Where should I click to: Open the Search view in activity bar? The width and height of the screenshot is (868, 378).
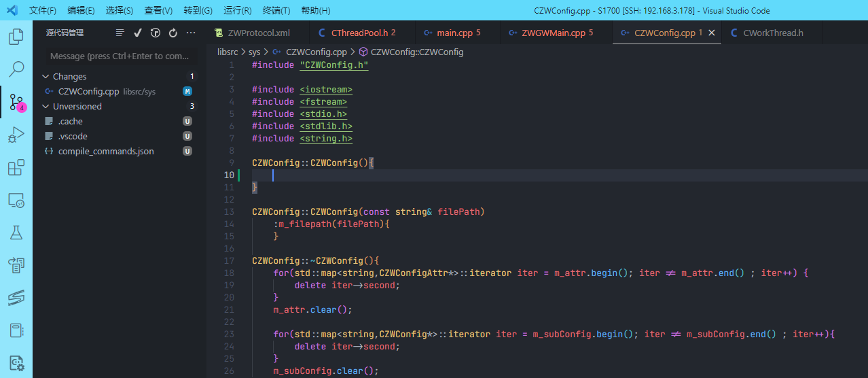[16, 69]
